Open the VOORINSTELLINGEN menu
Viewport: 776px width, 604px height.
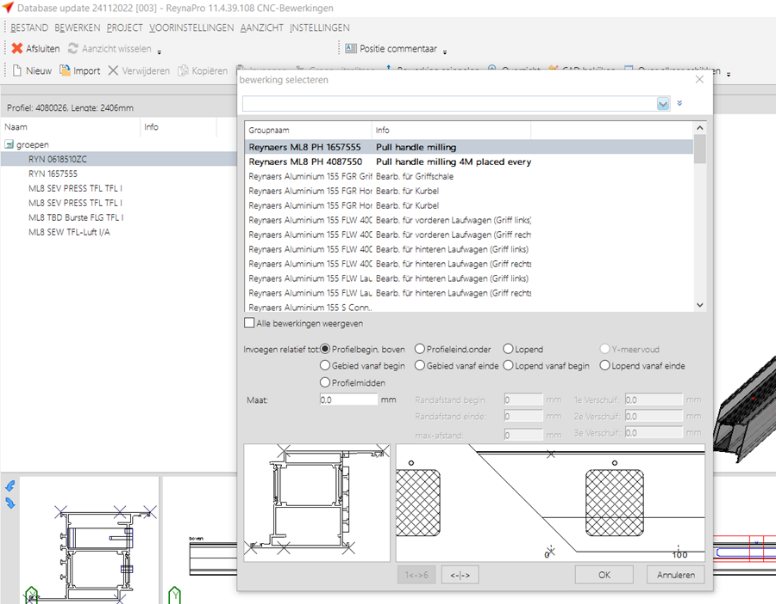click(192, 28)
